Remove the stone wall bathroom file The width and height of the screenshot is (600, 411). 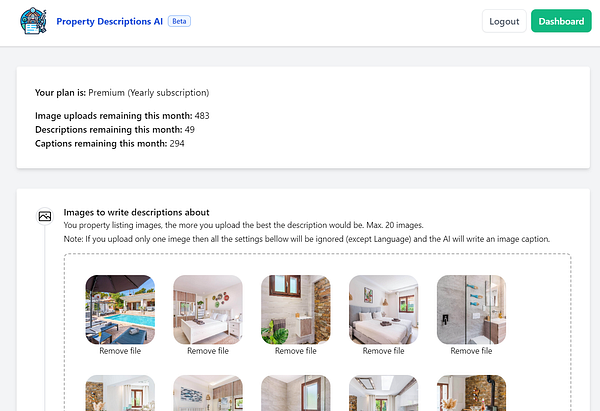[296, 351]
